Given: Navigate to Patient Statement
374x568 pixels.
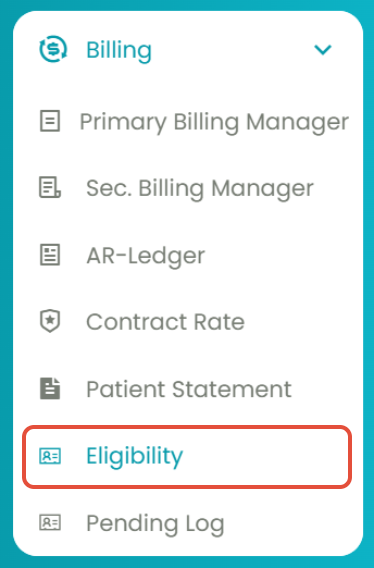Looking at the screenshot, I should click(189, 389).
